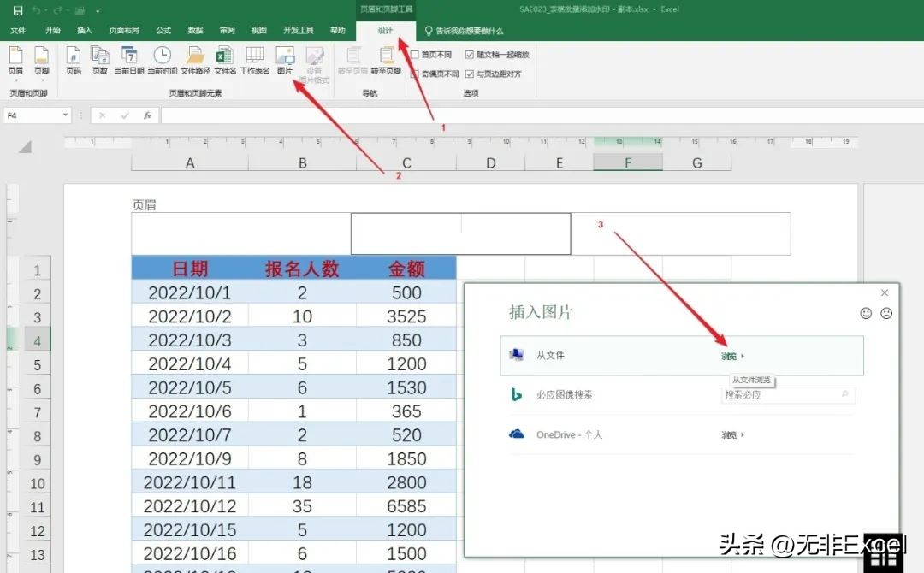Insert 文件名 (file name) element
The image size is (924, 573).
224,61
